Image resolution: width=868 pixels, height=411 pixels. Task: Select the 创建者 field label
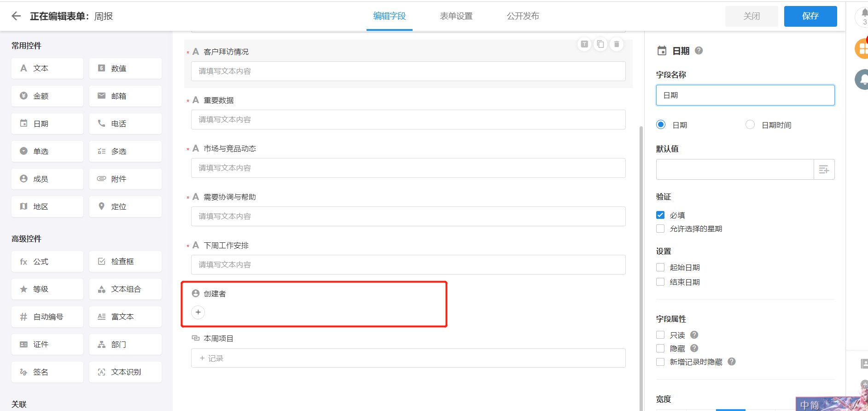point(215,294)
